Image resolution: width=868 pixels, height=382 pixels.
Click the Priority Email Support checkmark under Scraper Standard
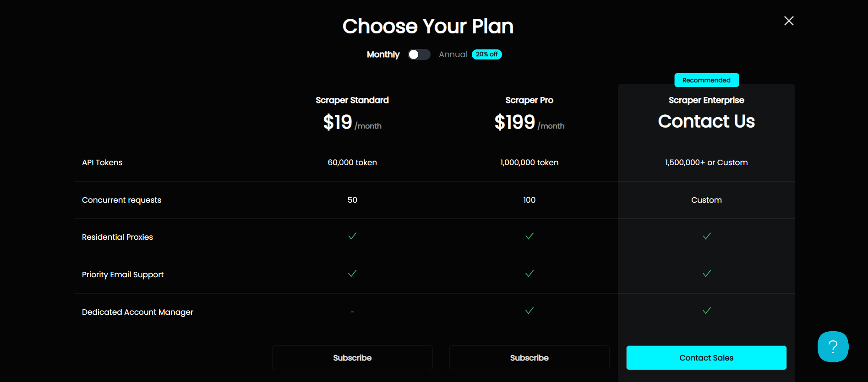[x=352, y=274]
